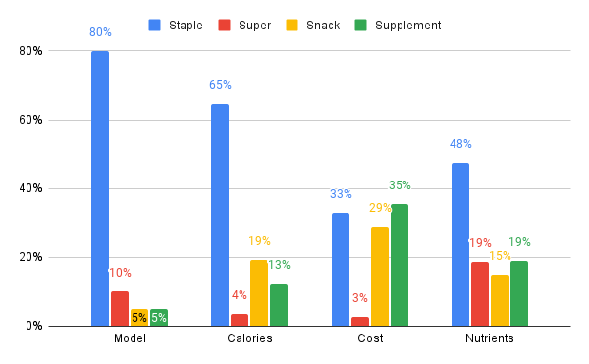Click the Nutrients axis category label
This screenshot has width=589, height=364.
coord(490,338)
